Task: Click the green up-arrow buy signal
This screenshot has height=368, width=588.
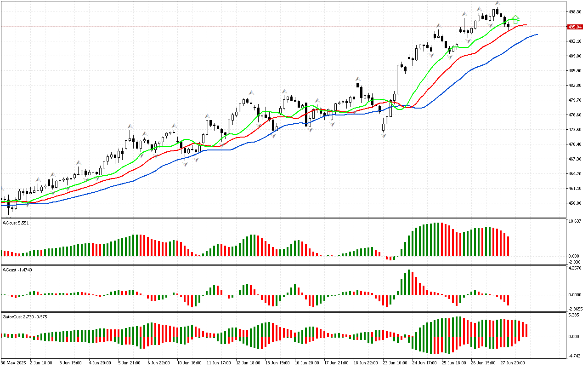Action: click(515, 19)
